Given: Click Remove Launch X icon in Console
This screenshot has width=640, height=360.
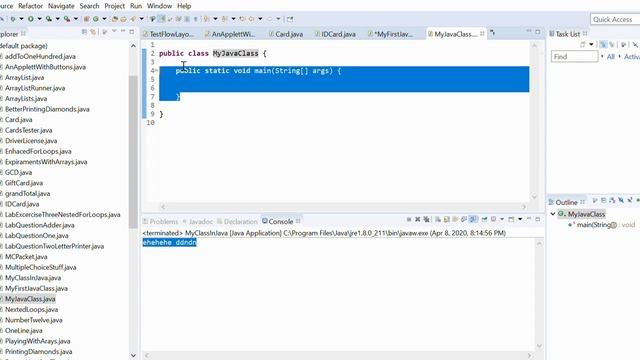Looking at the screenshot, I should click(x=418, y=220).
